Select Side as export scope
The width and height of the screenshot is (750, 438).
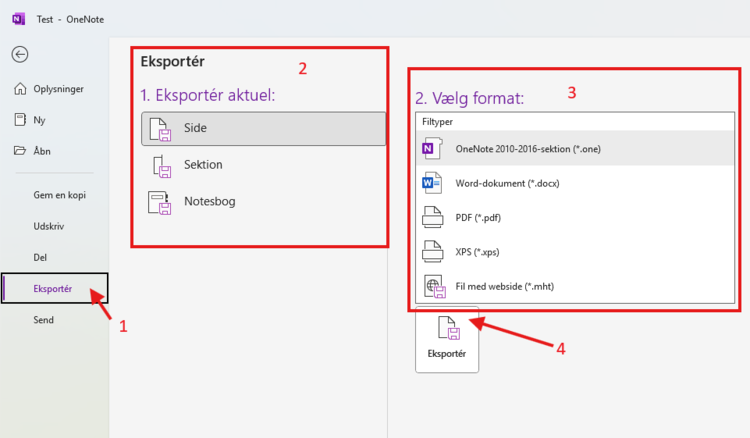(x=264, y=128)
